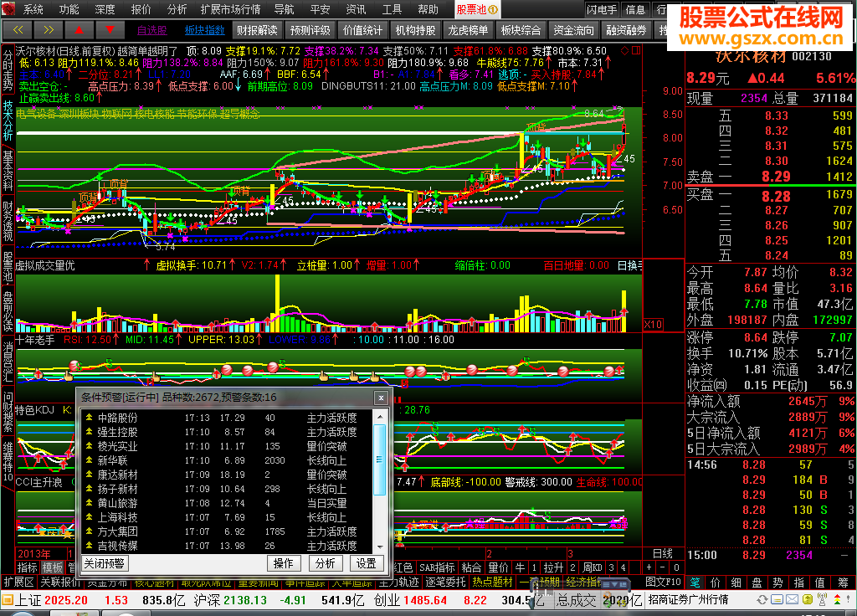Toggle the 模板 tab at chart bottom

pyautogui.click(x=53, y=567)
